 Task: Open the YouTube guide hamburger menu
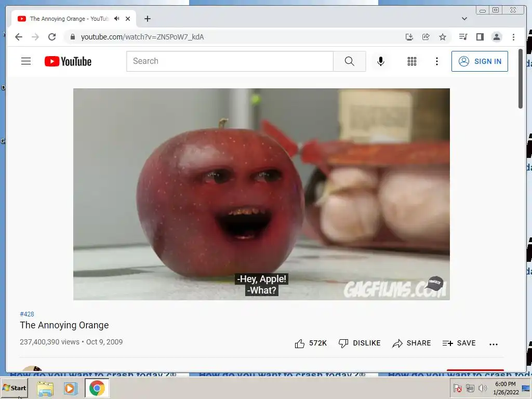[26, 61]
